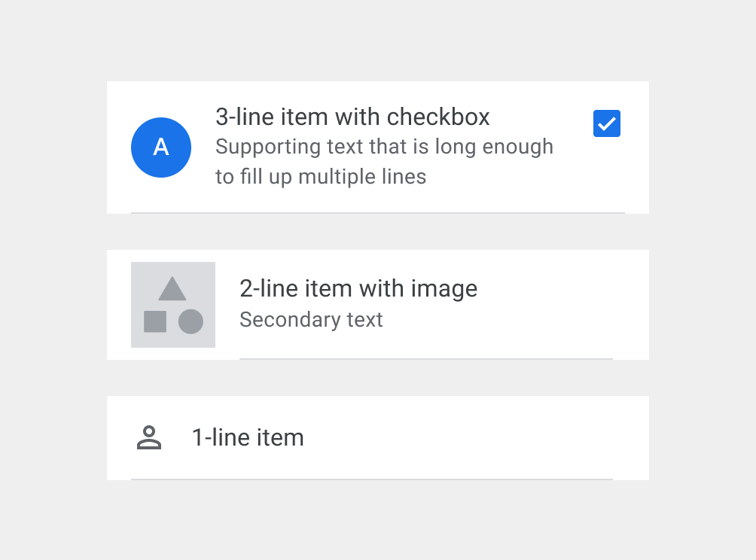Screen dimensions: 756x560
Task: Click the divider line under "Secondary text"
Action: 426,359
